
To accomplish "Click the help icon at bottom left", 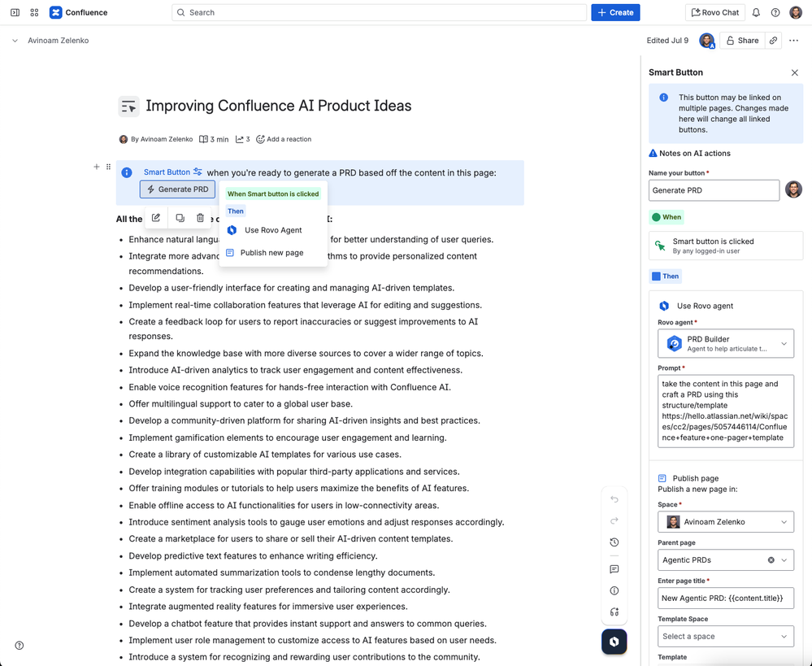I will click(20, 646).
